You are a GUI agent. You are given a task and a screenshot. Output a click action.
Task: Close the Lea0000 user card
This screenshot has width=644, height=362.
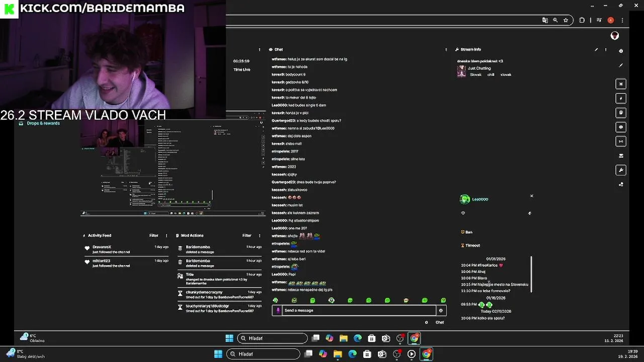531,196
